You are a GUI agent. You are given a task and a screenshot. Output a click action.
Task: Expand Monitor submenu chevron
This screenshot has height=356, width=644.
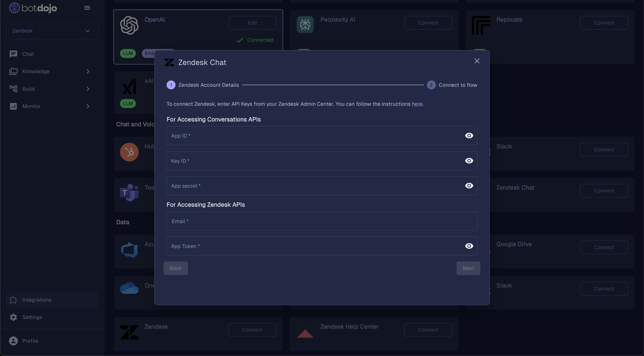[x=88, y=106]
